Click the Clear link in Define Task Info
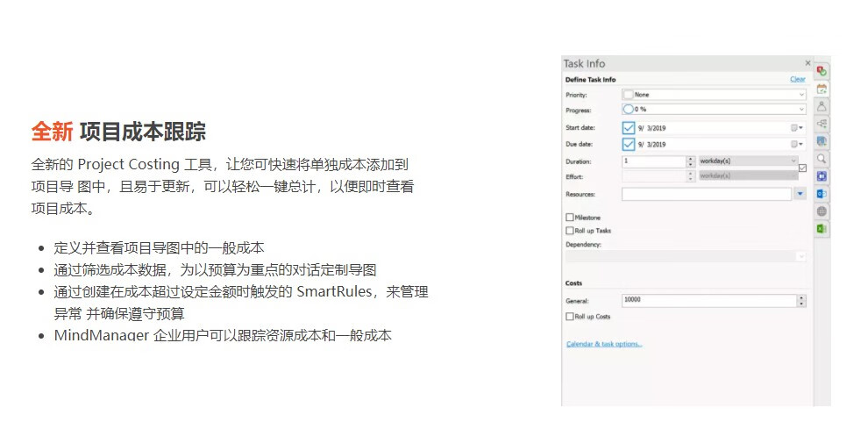Viewport: 868px width, 436px height. coord(797,80)
